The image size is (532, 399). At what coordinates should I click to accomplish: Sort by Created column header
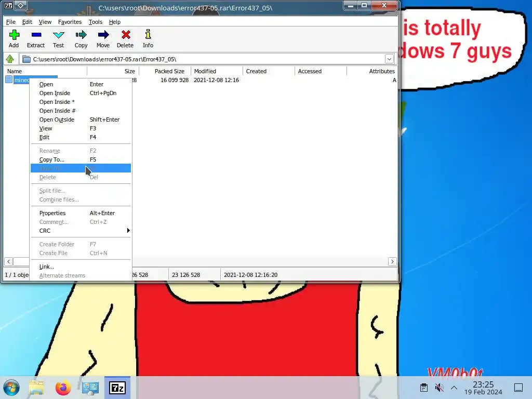269,71
